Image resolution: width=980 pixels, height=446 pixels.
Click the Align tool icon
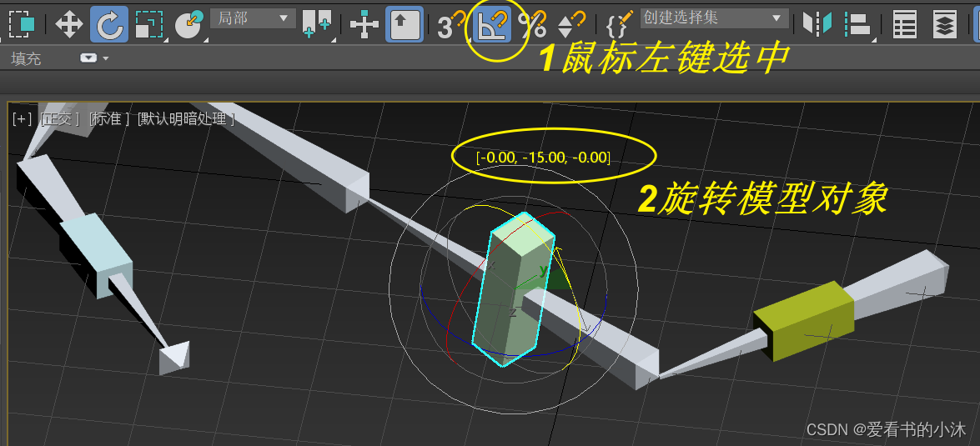pos(857,24)
